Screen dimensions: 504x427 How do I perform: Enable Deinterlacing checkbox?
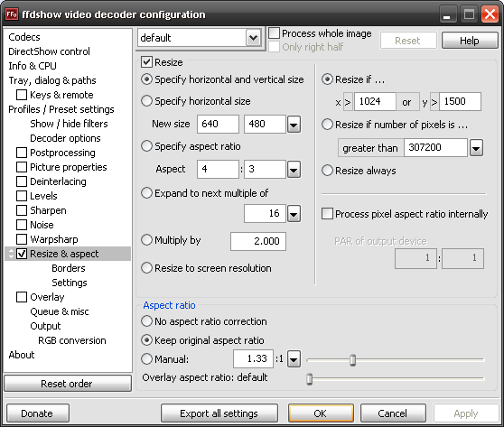pos(22,181)
